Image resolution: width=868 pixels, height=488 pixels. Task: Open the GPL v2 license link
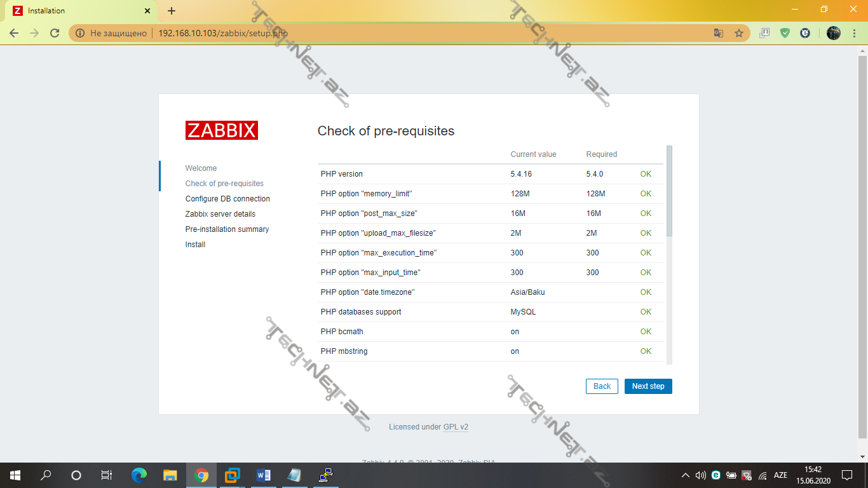pos(456,427)
